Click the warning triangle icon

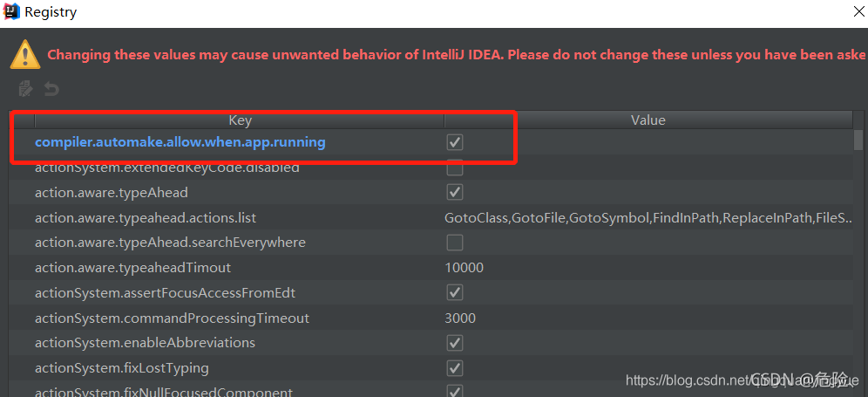(x=25, y=54)
